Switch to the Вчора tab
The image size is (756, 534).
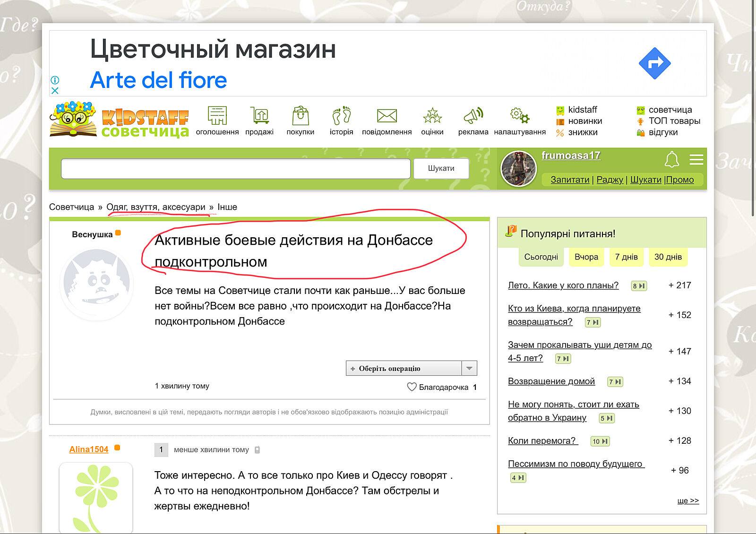pyautogui.click(x=586, y=257)
